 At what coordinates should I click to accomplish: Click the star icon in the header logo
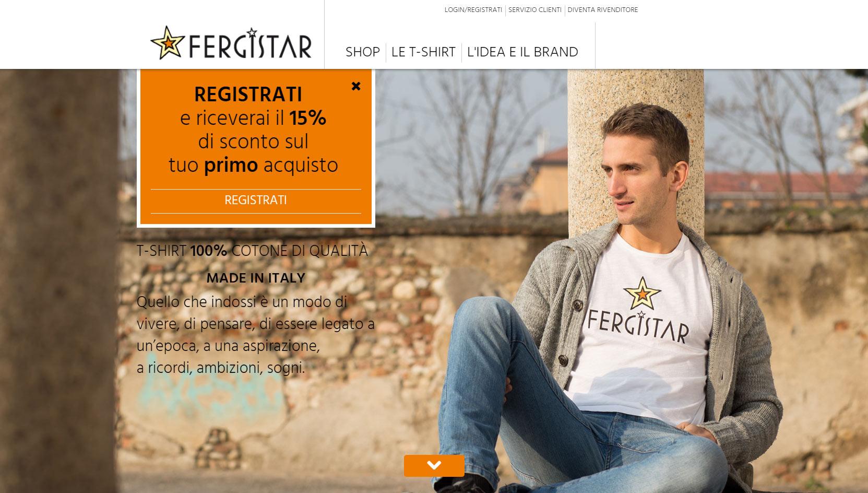[168, 43]
